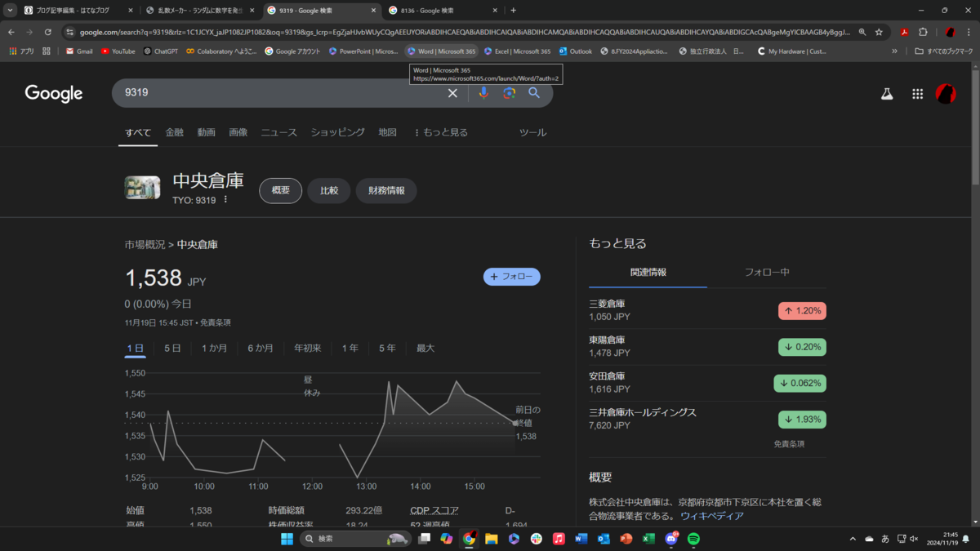Open Excel from the taskbar
980x551 pixels.
[648, 539]
